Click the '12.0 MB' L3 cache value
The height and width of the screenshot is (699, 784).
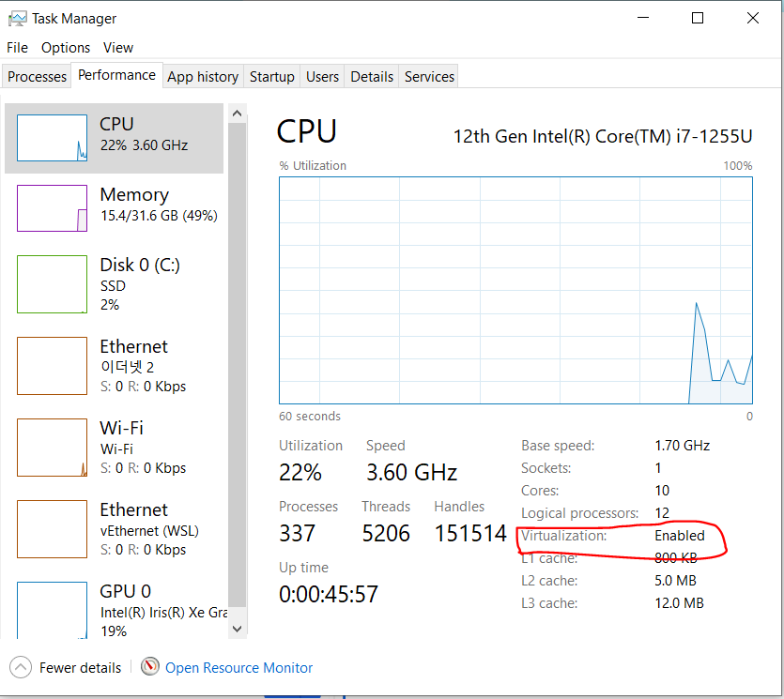(680, 603)
